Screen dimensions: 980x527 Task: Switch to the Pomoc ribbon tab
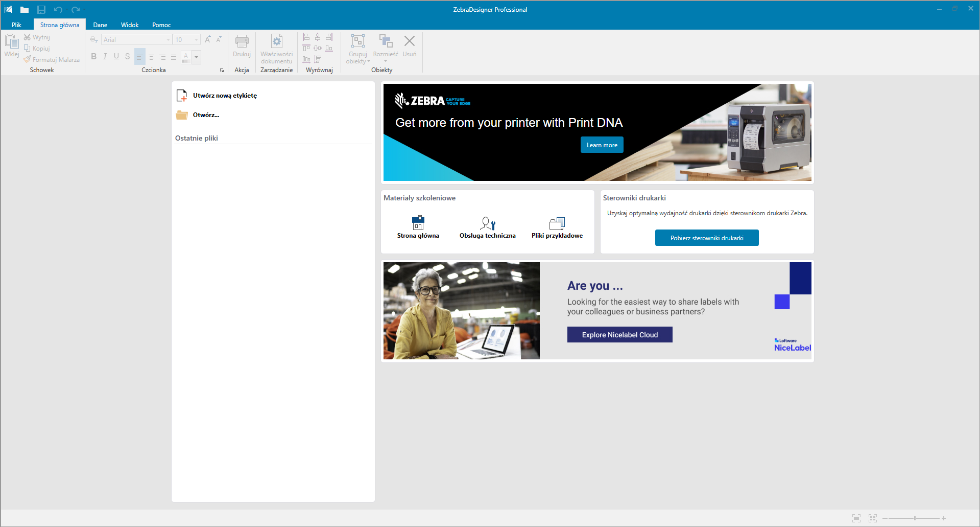[161, 25]
